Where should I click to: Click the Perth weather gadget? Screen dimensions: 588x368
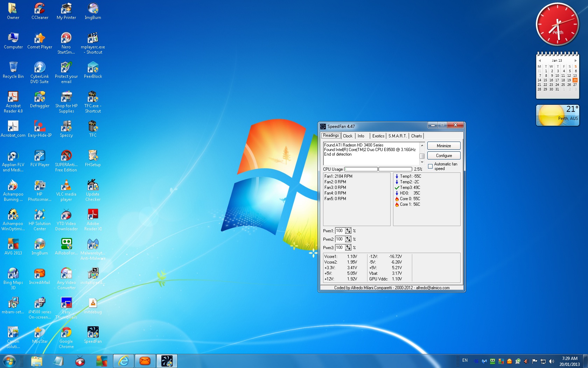pos(558,115)
